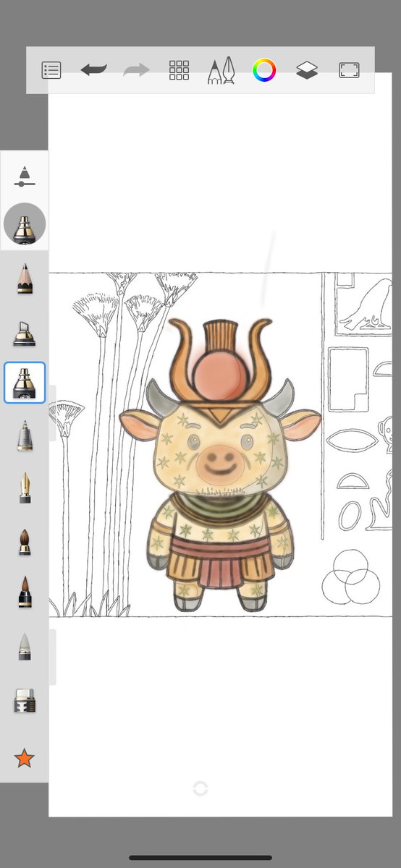Select the small round paintbrush

(25, 541)
